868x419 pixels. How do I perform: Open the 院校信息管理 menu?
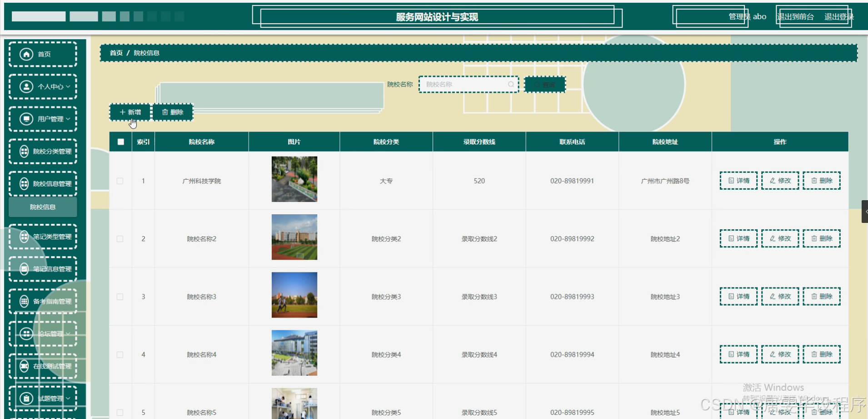(x=43, y=183)
